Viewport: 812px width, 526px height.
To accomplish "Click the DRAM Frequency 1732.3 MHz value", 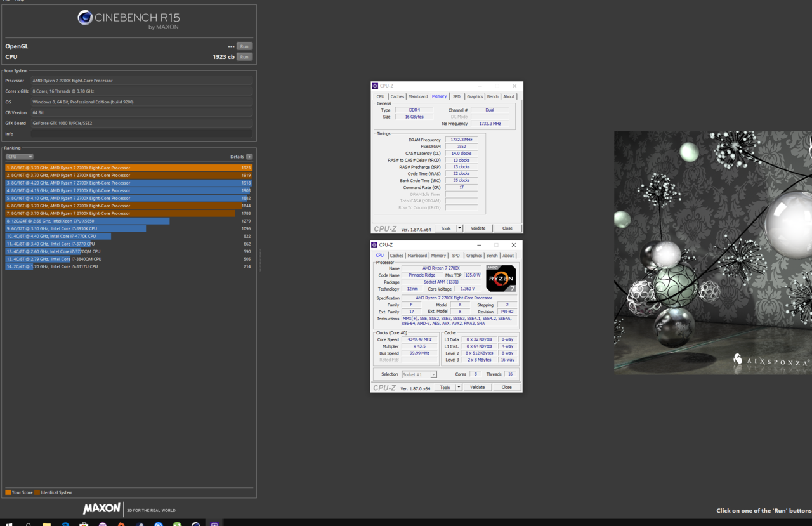I will [x=461, y=140].
